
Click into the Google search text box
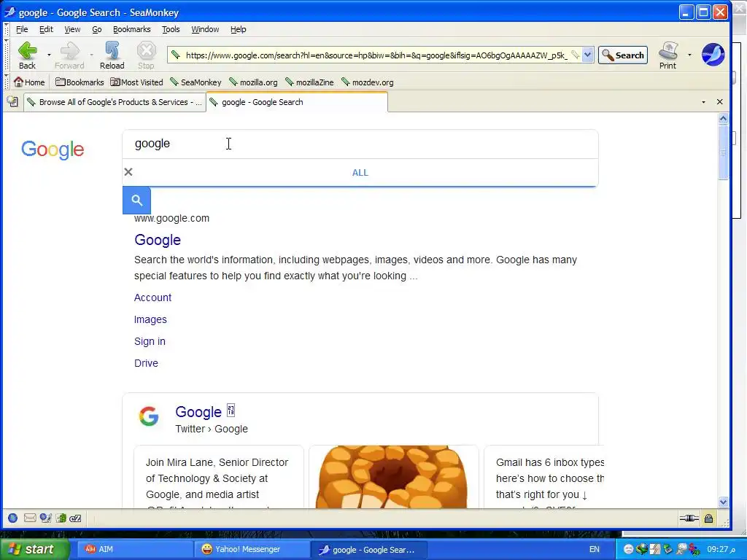pos(360,144)
